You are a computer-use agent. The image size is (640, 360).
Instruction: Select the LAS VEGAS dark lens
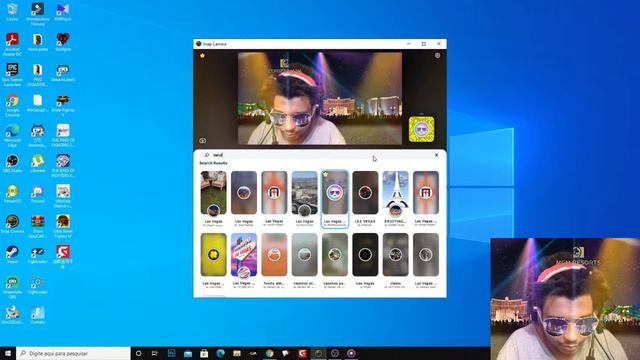(365, 193)
